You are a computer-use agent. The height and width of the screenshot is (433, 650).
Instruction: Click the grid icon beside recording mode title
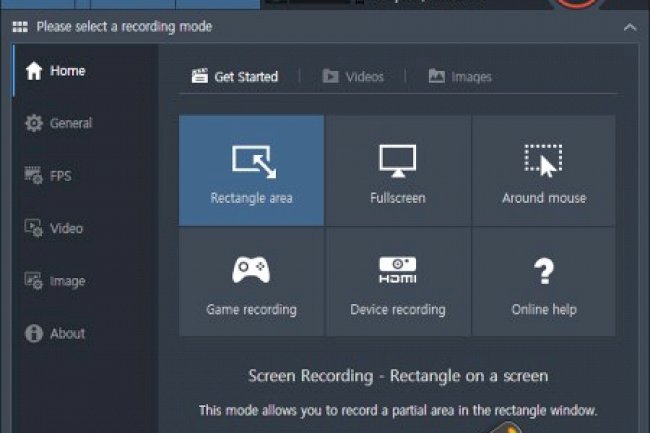point(19,27)
